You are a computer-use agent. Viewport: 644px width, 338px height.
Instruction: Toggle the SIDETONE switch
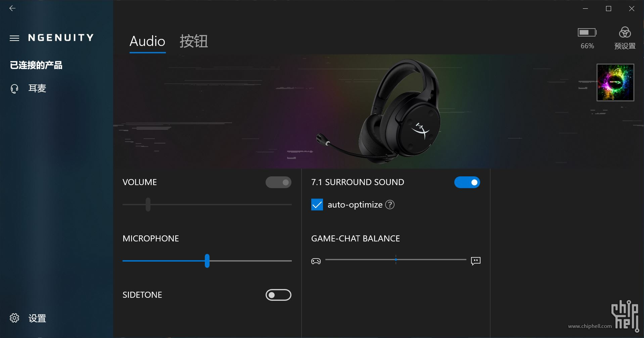278,295
